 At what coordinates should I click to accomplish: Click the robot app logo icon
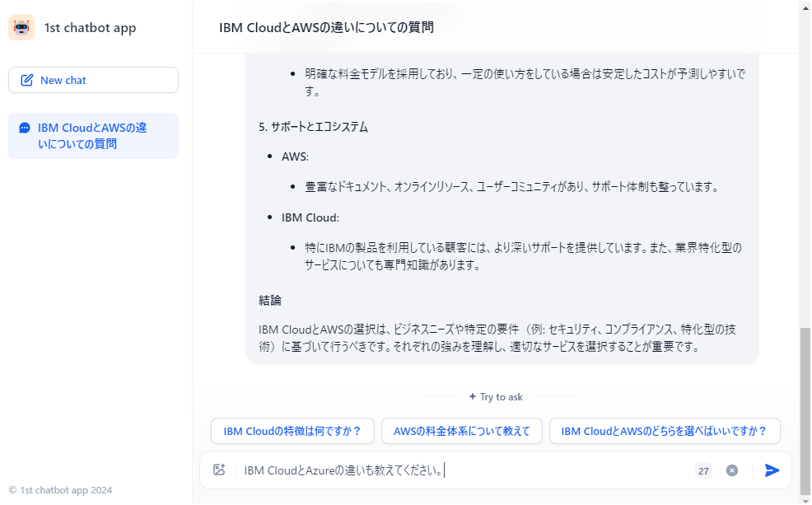point(21,27)
